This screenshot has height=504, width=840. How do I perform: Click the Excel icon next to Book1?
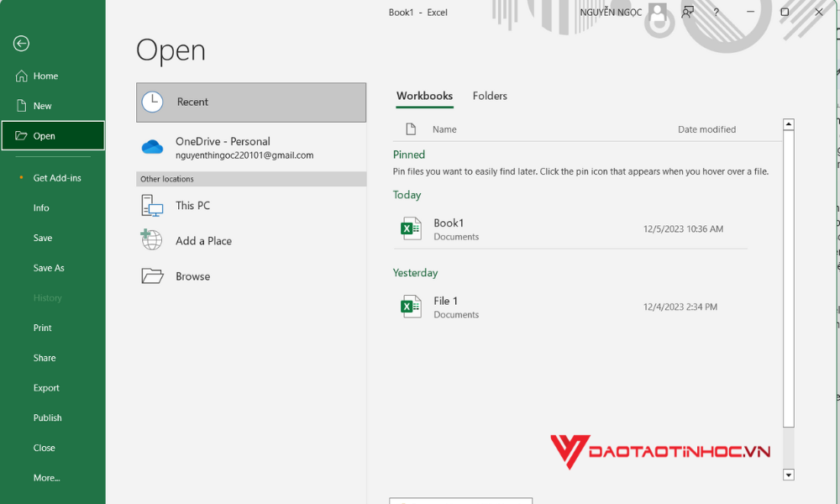tap(411, 228)
